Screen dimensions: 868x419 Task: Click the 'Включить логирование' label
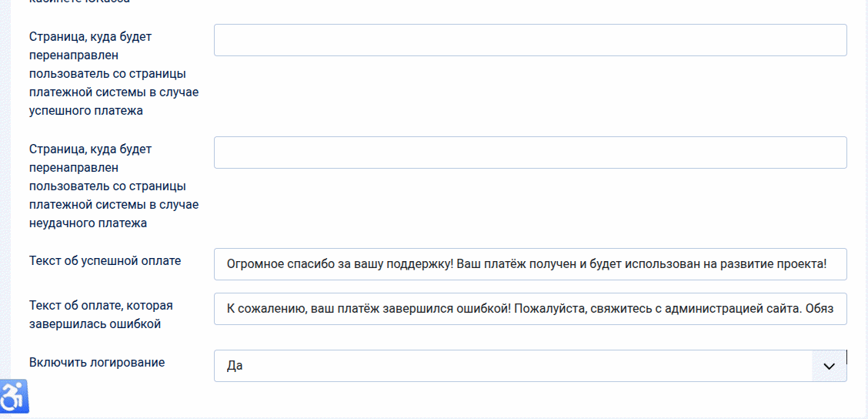[97, 362]
